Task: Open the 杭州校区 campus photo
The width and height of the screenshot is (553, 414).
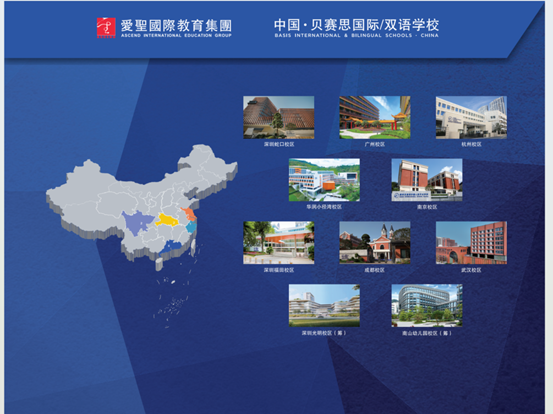Action: click(x=471, y=117)
